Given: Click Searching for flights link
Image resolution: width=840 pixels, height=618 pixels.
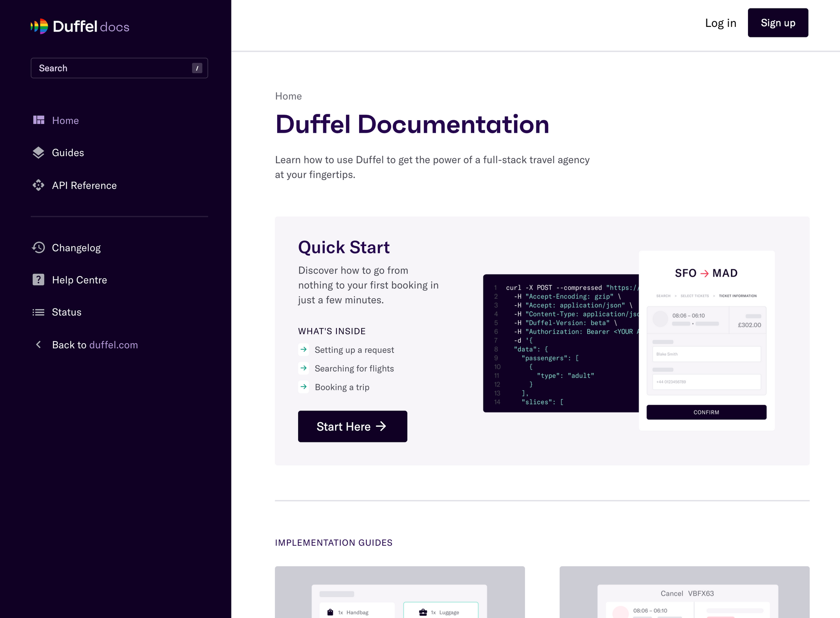Looking at the screenshot, I should click(354, 368).
